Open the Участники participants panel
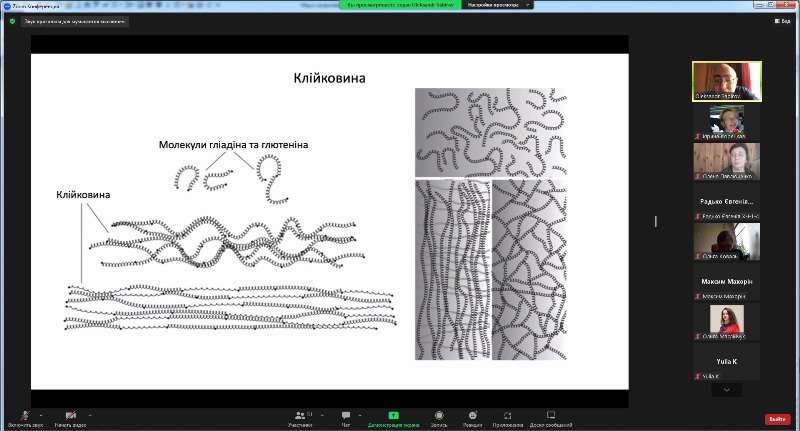This screenshot has width=800, height=431. click(300, 419)
